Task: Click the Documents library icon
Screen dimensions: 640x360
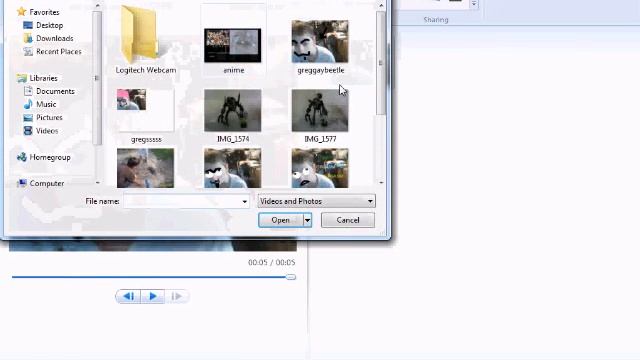Action: click(28, 91)
